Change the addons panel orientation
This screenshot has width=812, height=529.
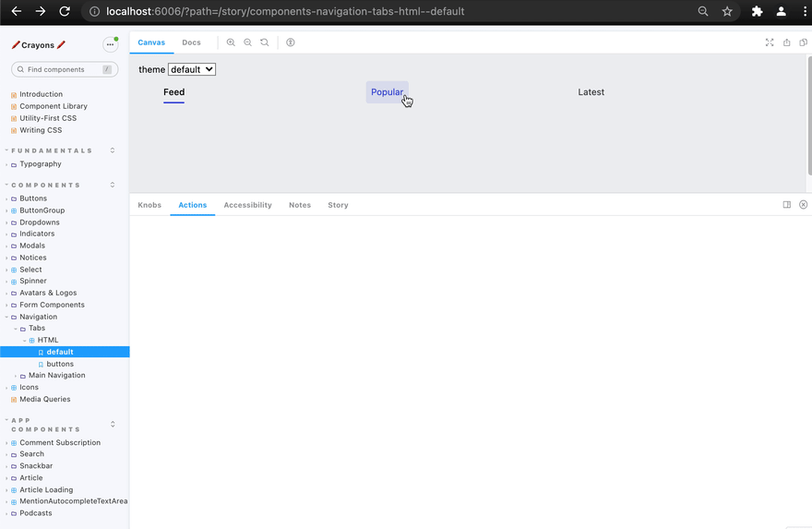(x=786, y=205)
